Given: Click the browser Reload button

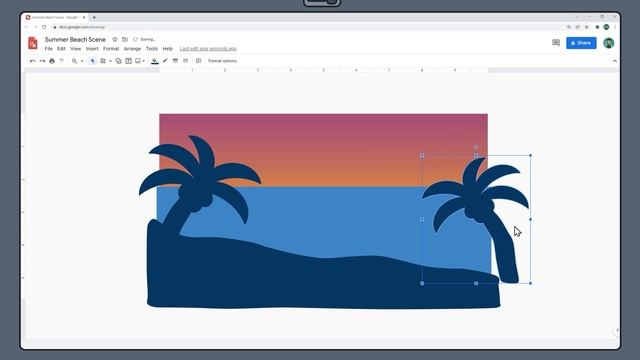Looking at the screenshot, I should (x=44, y=27).
